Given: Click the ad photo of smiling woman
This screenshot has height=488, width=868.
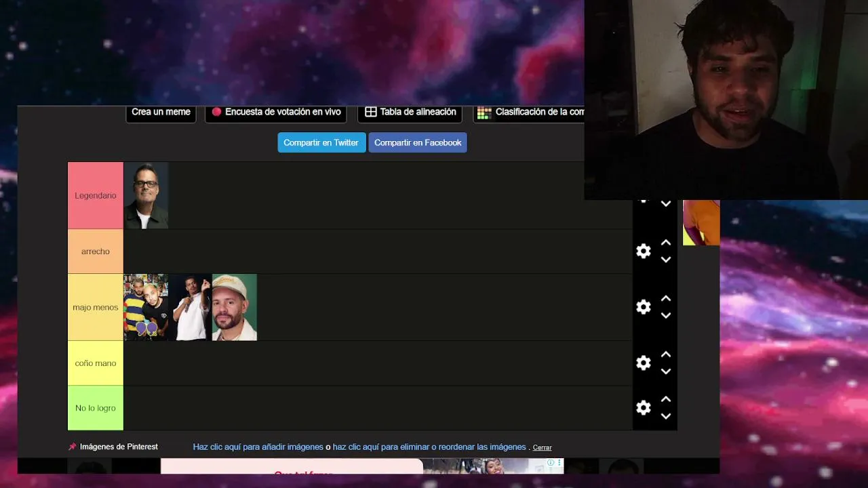Looking at the screenshot, I should pos(493,466).
